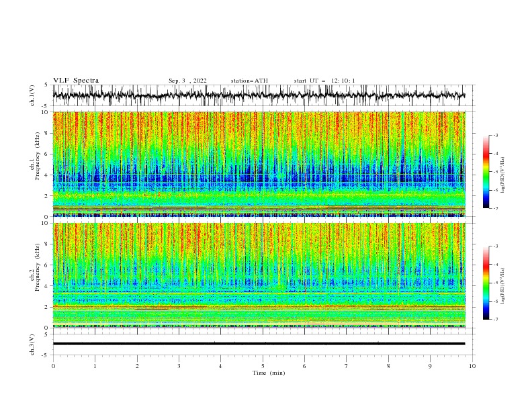Click time axis tick label "4"

(x=220, y=366)
